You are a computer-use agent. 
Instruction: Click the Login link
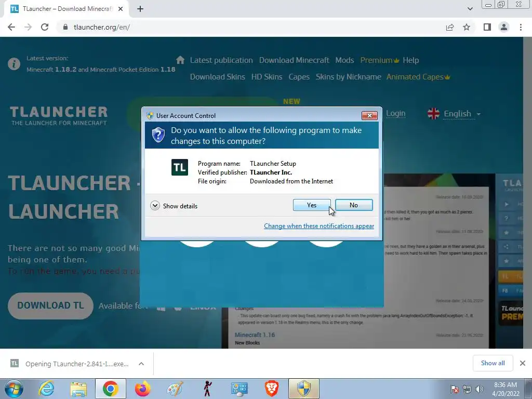395,113
